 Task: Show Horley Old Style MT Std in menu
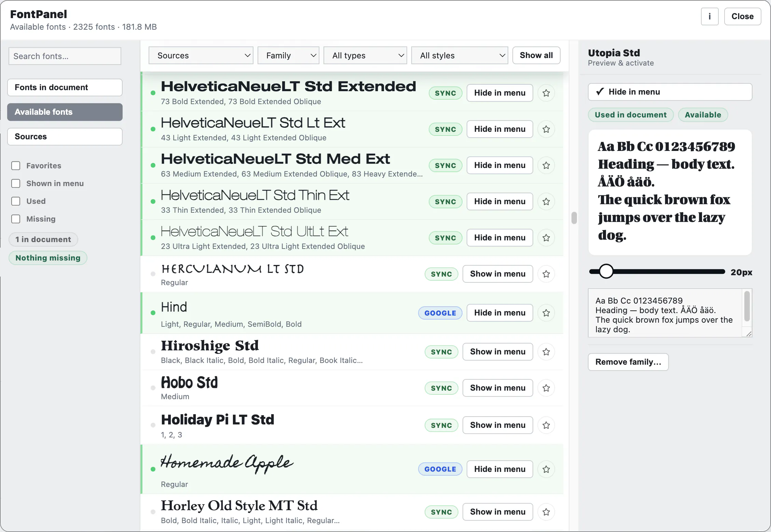click(x=498, y=512)
